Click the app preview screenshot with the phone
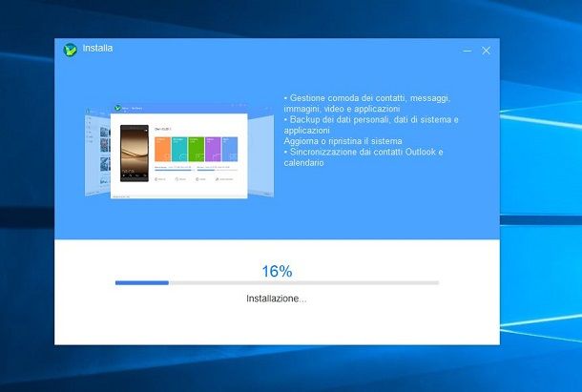Viewport: 582px width, 392px height. (179, 152)
